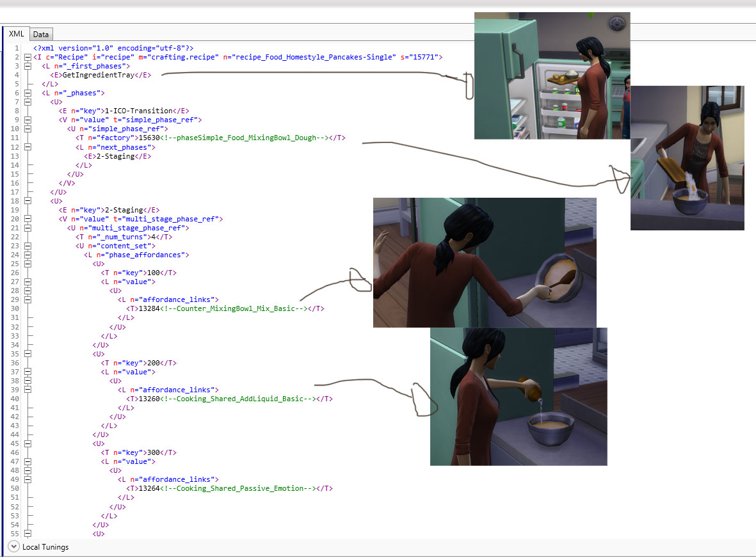
Task: Collapse the U fold at line 25
Action: click(x=28, y=264)
